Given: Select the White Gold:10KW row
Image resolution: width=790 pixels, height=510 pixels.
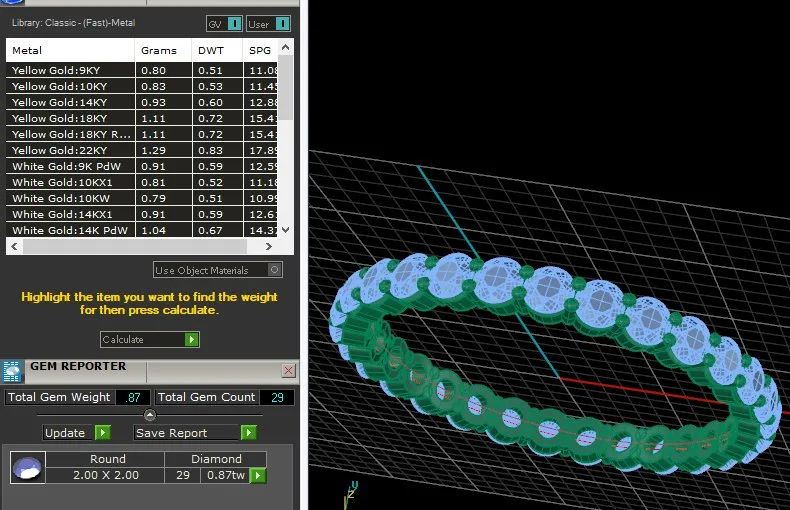Looking at the screenshot, I should [142, 199].
